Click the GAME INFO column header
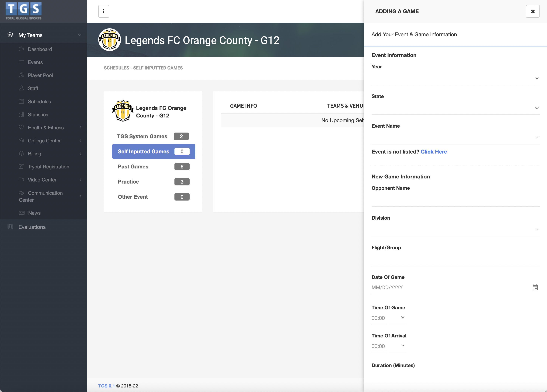This screenshot has height=392, width=547. click(243, 106)
